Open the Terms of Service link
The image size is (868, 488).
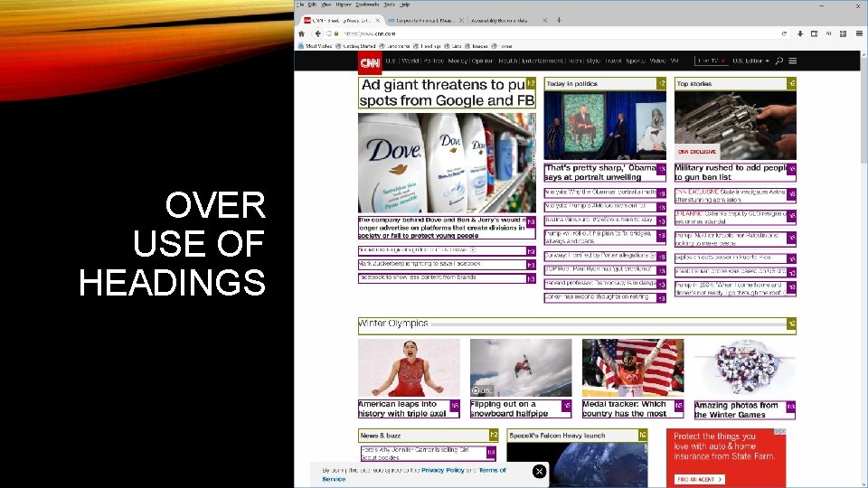click(492, 470)
